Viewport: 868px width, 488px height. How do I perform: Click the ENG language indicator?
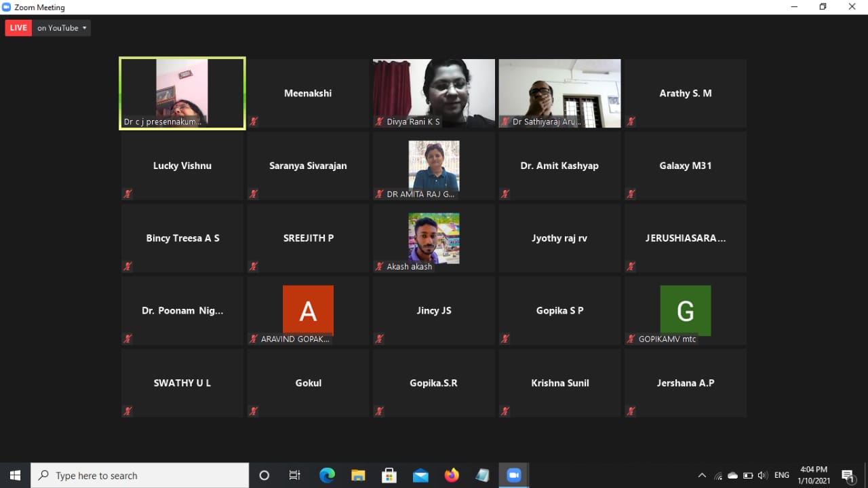[x=782, y=476]
